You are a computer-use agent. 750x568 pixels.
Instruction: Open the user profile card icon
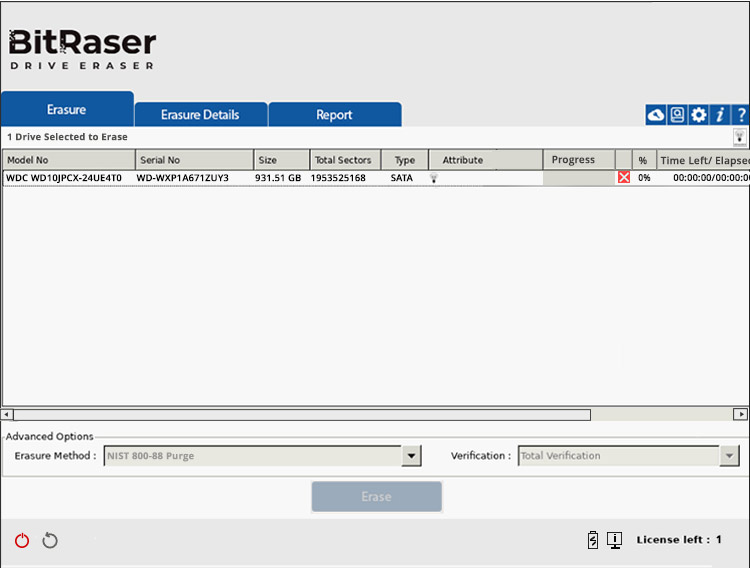click(677, 115)
